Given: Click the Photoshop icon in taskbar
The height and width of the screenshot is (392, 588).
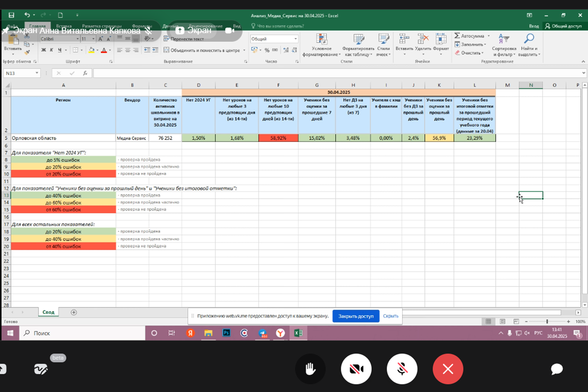Looking at the screenshot, I should (x=226, y=333).
